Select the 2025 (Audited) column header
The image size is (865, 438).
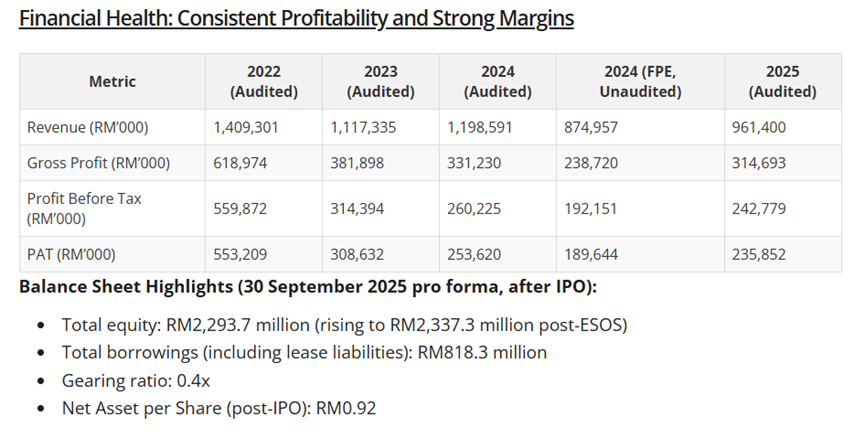pos(781,81)
